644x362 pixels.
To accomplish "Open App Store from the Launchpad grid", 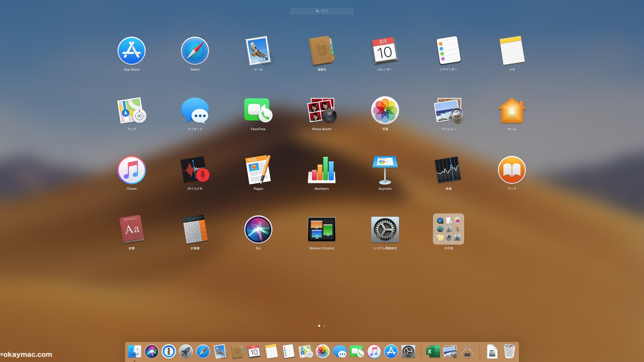I will point(131,51).
